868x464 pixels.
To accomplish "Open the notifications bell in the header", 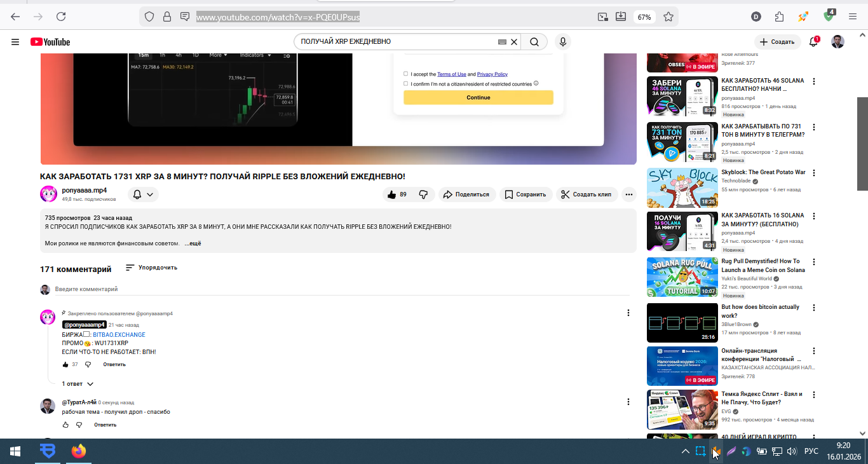I will click(x=813, y=42).
